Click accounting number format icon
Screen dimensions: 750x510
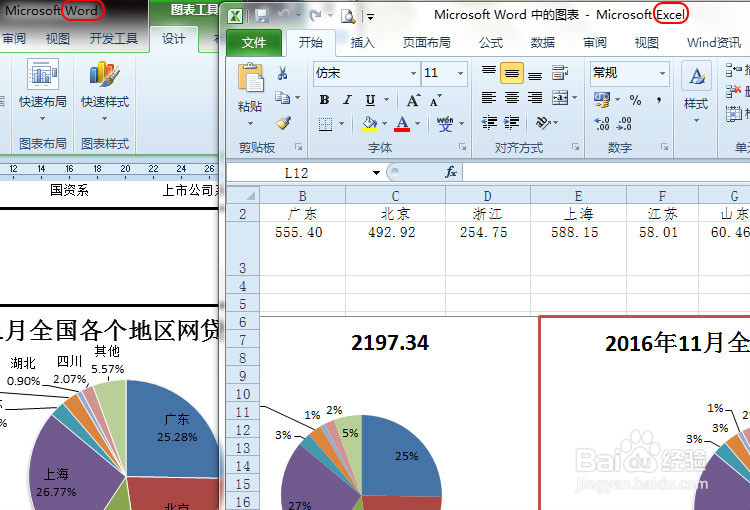pyautogui.click(x=602, y=100)
